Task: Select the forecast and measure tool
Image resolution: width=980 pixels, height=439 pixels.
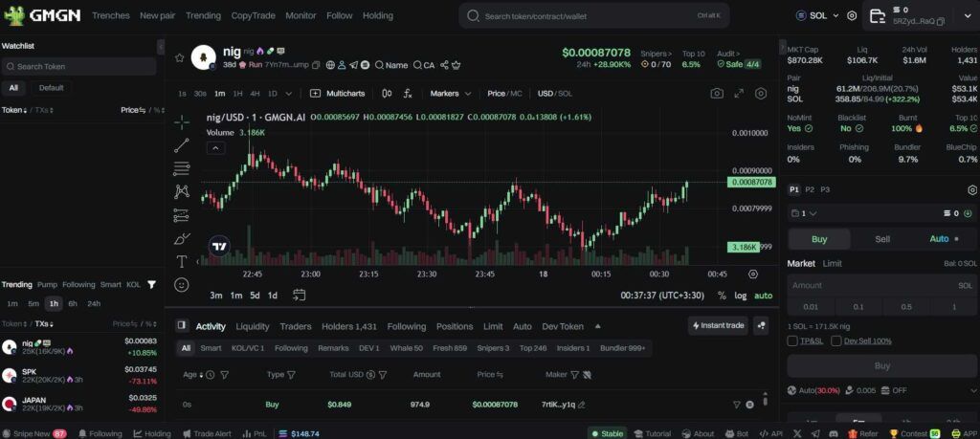Action: 182,215
